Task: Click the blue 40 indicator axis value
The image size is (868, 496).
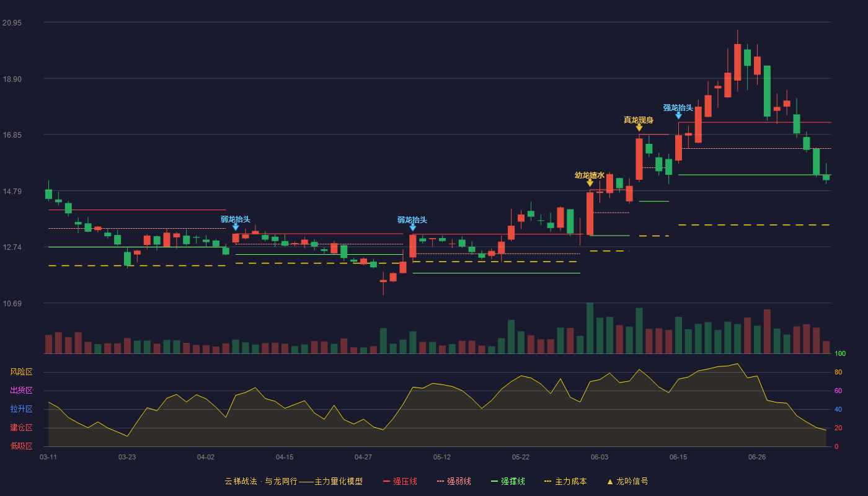Action: pos(838,409)
